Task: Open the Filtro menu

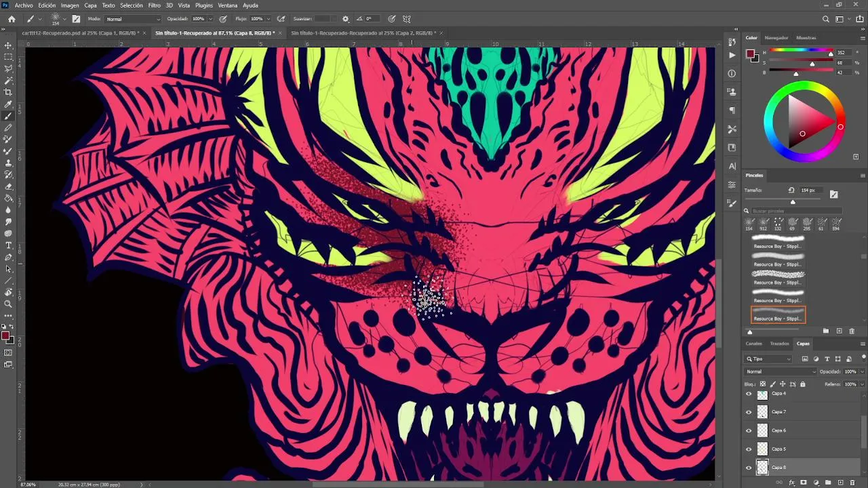Action: coord(155,5)
